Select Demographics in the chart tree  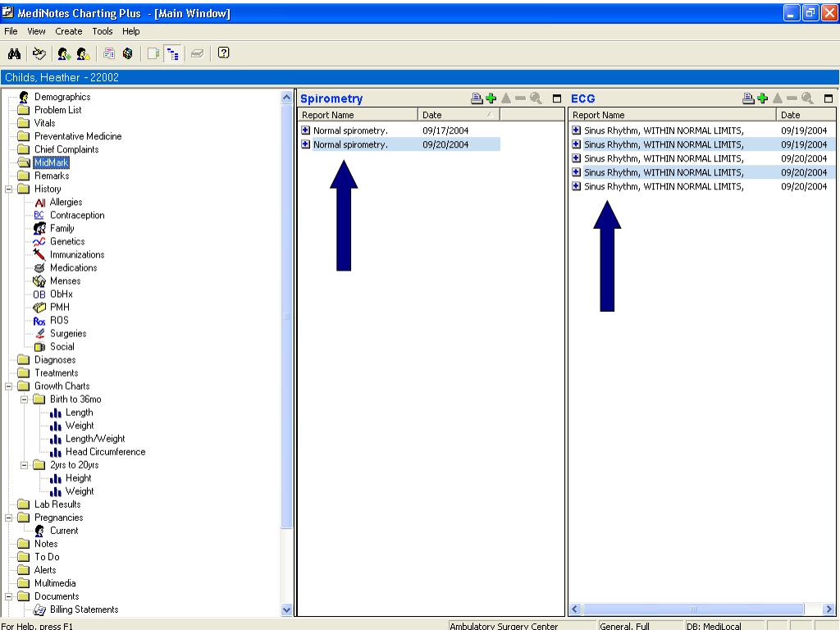click(62, 97)
